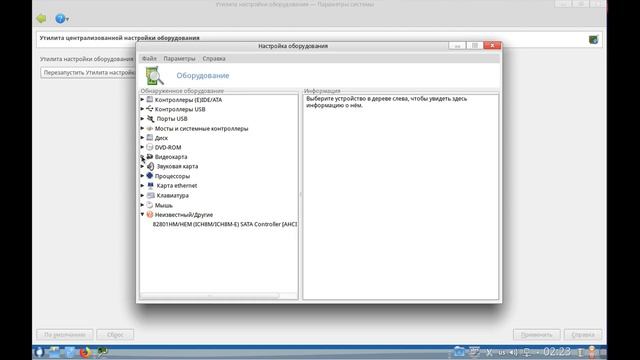Expand the Контроллеры (E)IDE/ATA node

click(142, 99)
